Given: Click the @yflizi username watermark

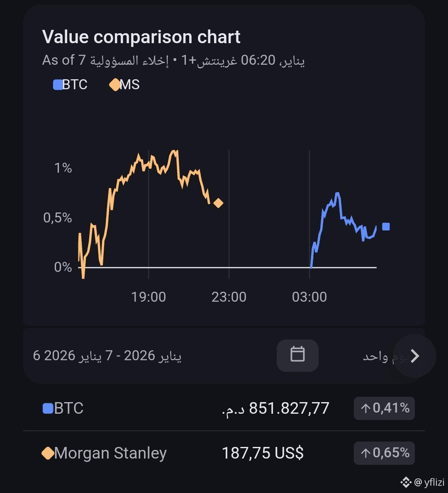Looking at the screenshot, I should (x=430, y=482).
